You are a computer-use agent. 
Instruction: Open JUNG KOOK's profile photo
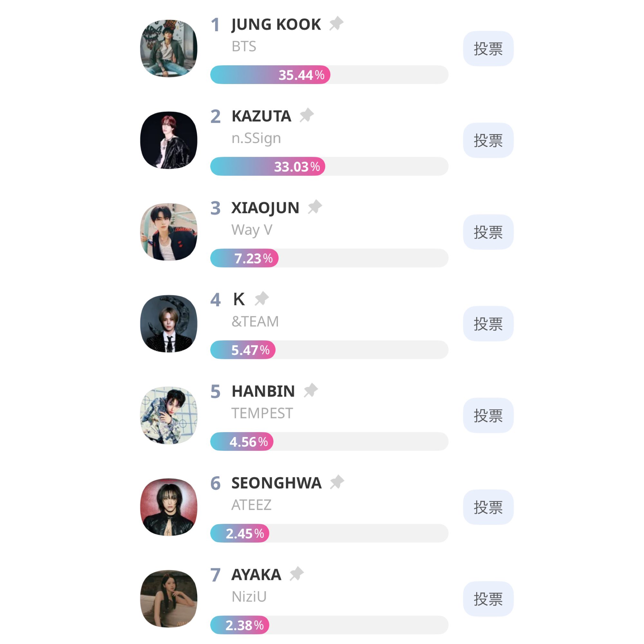(x=169, y=48)
